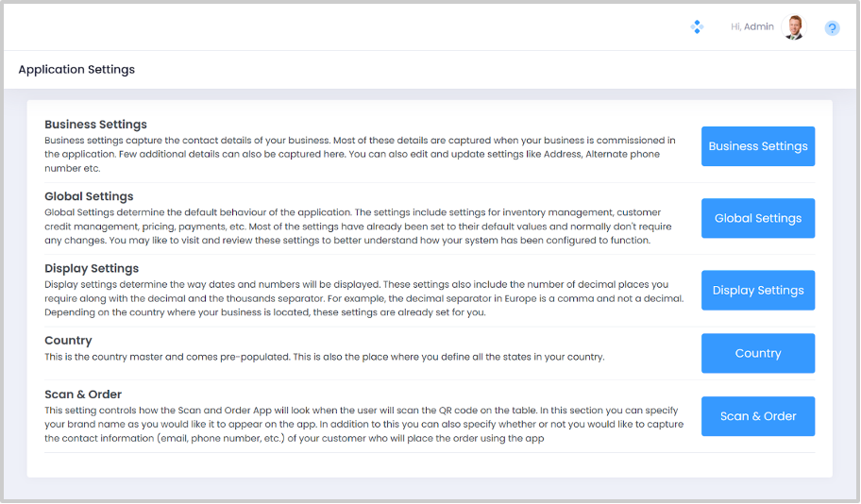This screenshot has width=861, height=504.
Task: Click the Scan & Order section heading
Action: click(x=83, y=395)
